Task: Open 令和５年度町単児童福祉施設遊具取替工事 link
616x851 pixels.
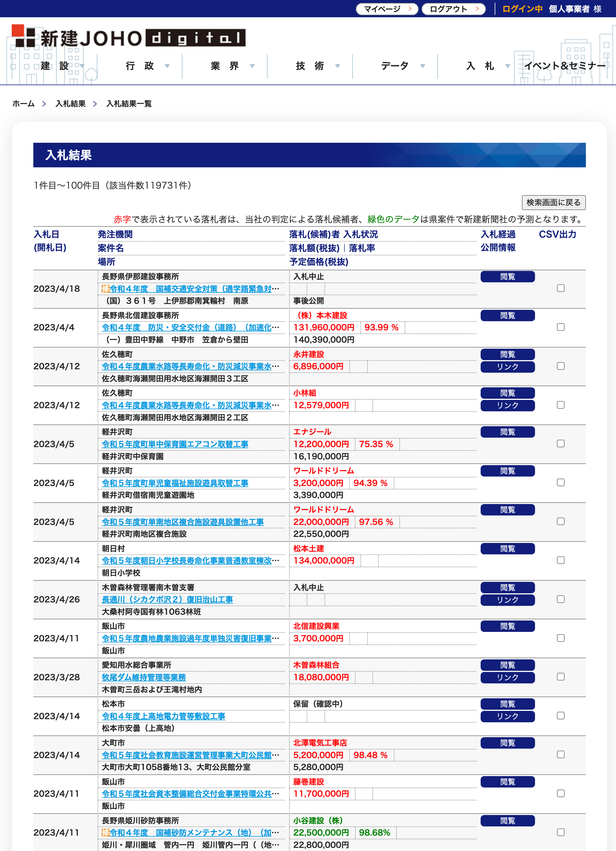Action: (x=175, y=483)
